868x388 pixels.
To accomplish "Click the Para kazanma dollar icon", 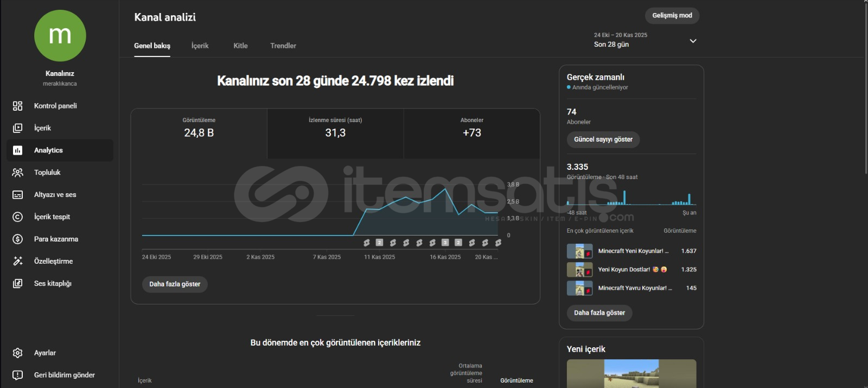I will tap(17, 239).
